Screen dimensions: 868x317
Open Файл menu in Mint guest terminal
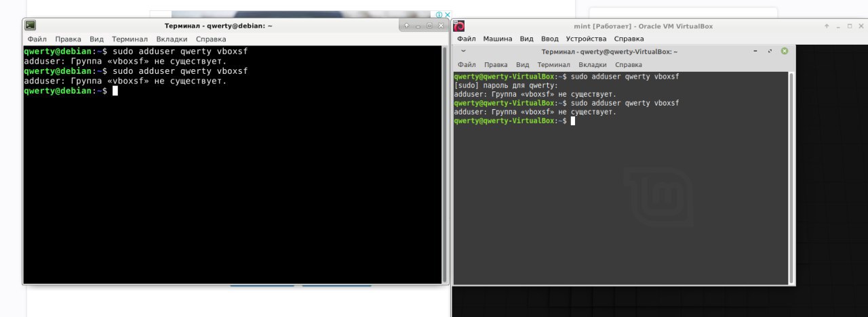[467, 64]
